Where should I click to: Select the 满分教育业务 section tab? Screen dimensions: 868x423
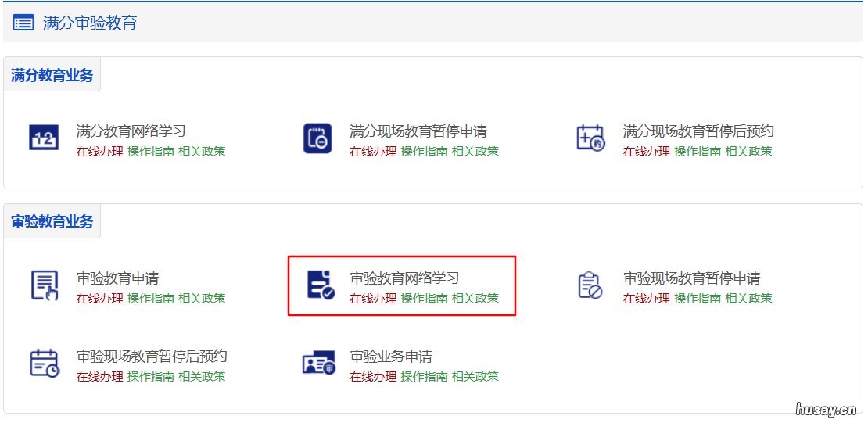click(52, 75)
